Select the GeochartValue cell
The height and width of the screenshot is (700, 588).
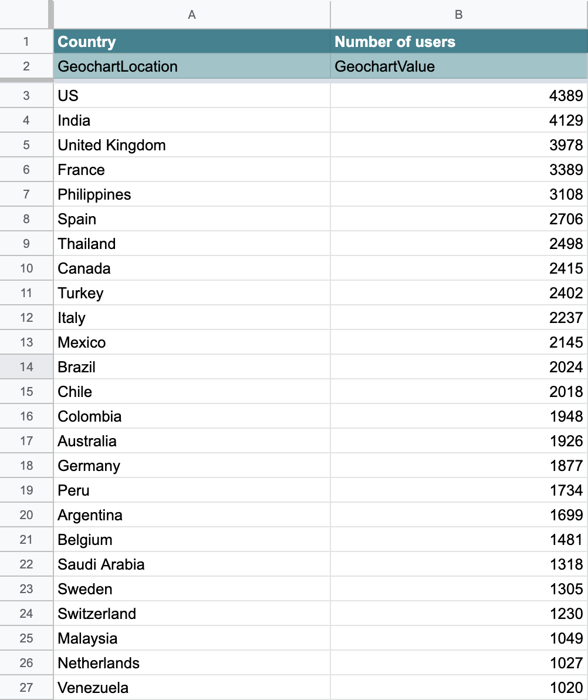pyautogui.click(x=459, y=66)
